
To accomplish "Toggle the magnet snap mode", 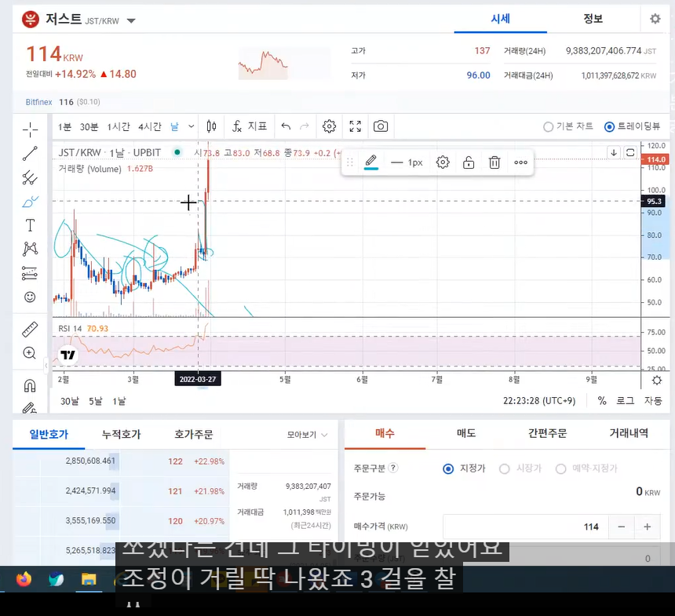I will click(30, 386).
